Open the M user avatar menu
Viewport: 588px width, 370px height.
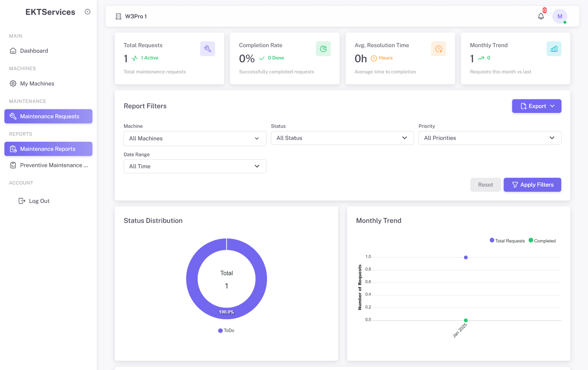click(560, 16)
